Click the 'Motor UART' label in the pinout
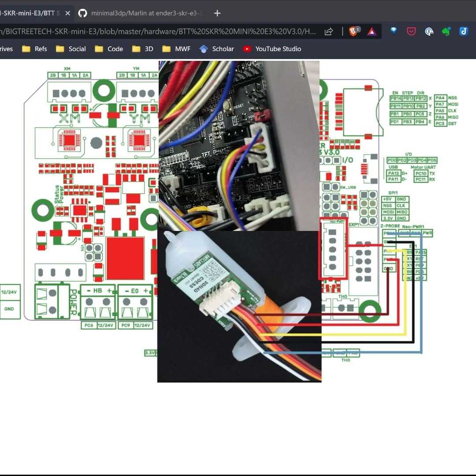This screenshot has width=476, height=476. [423, 167]
